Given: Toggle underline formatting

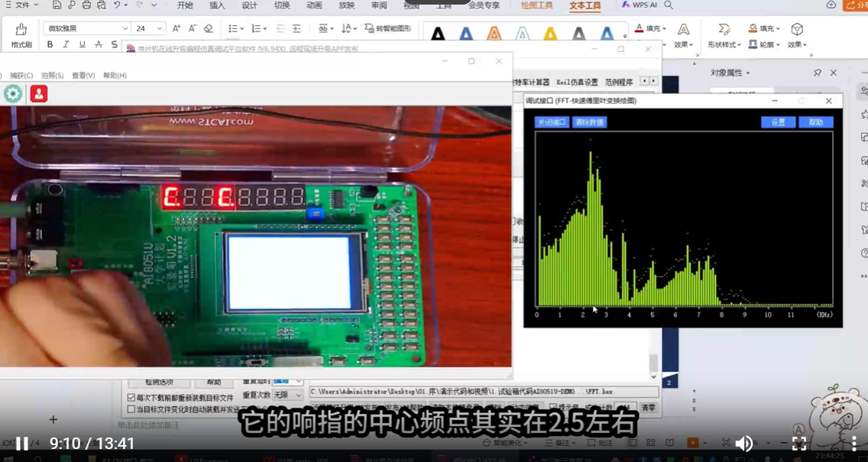Looking at the screenshot, I should tap(82, 44).
